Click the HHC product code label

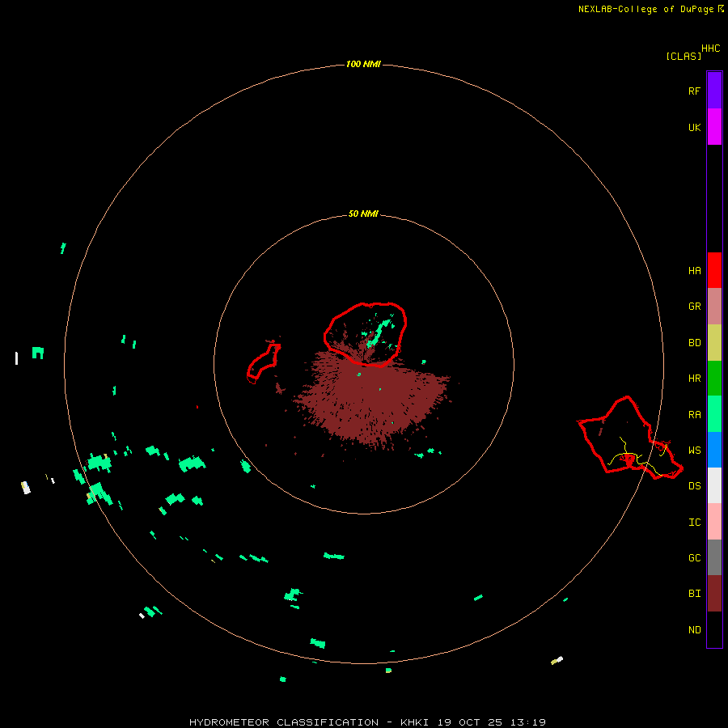coord(710,49)
